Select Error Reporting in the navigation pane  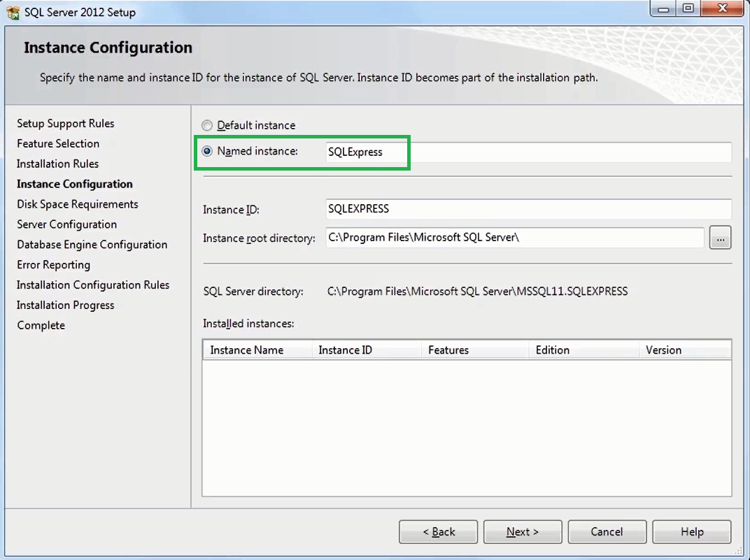[53, 264]
